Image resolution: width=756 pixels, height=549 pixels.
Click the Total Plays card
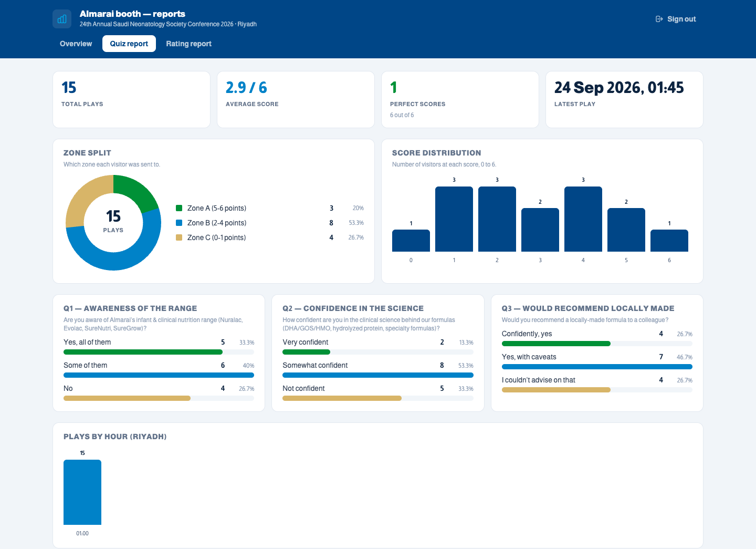pos(131,99)
